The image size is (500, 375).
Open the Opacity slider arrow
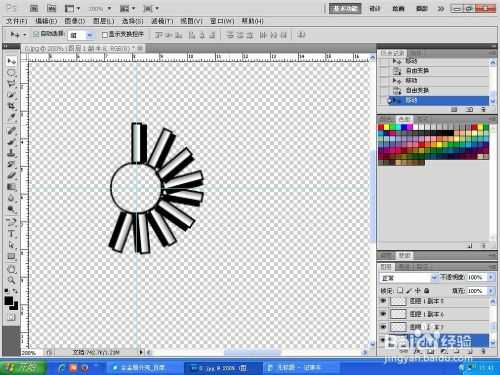491,277
